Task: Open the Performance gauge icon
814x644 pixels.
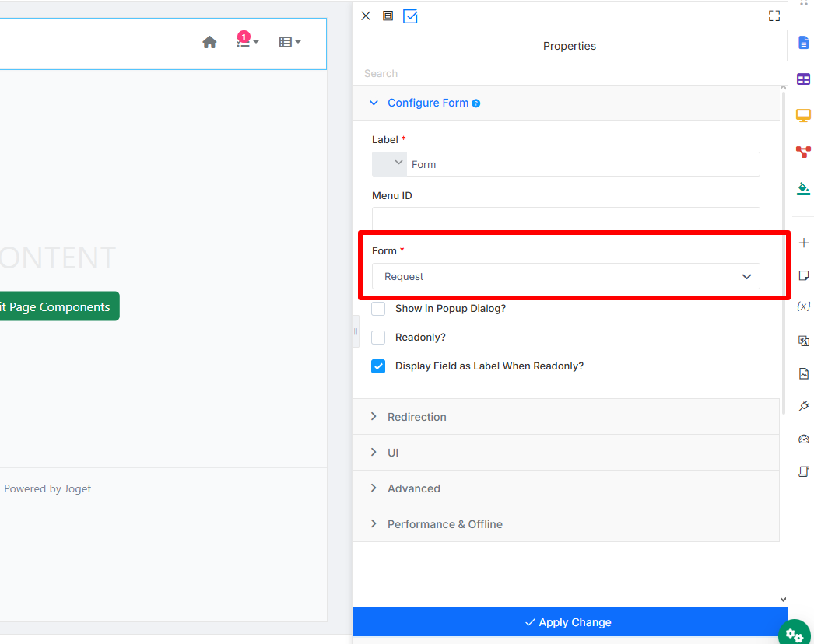Action: 804,439
